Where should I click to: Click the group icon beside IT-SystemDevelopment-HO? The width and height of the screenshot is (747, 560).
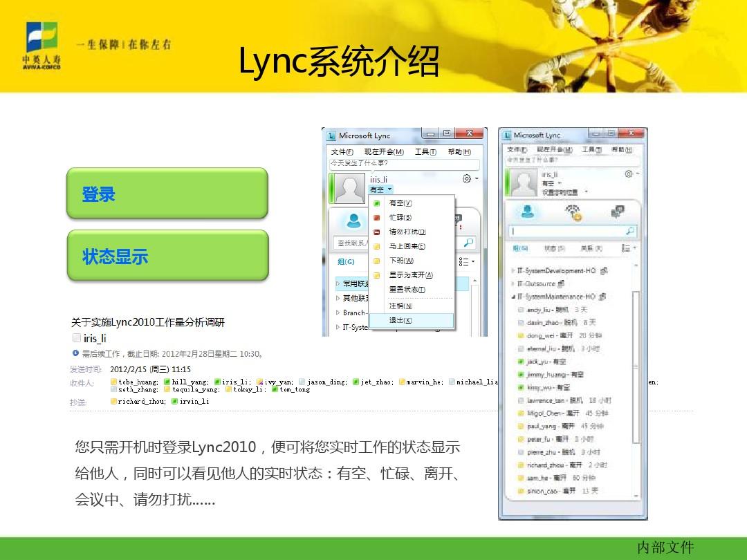(604, 270)
